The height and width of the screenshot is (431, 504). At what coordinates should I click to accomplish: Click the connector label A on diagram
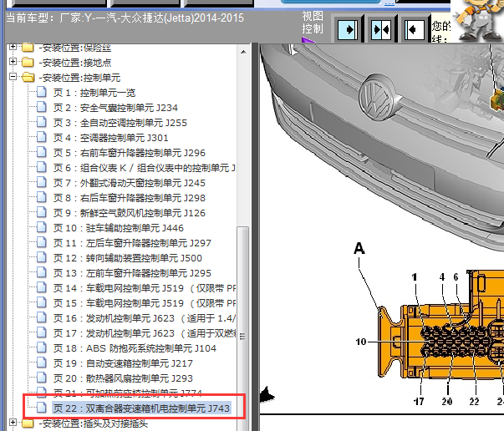pyautogui.click(x=359, y=249)
